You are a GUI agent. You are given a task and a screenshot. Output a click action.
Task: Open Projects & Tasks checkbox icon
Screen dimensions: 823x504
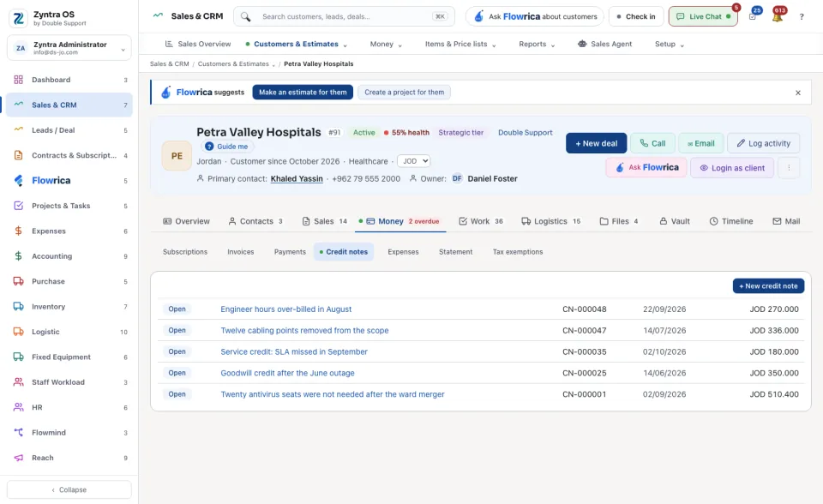pos(18,206)
